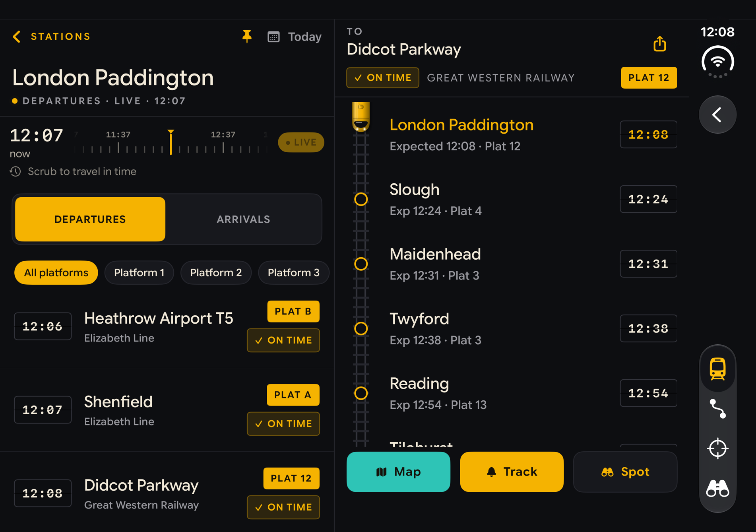Tap the share icon for Didcot Parkway
This screenshot has height=532, width=756.
pyautogui.click(x=659, y=44)
